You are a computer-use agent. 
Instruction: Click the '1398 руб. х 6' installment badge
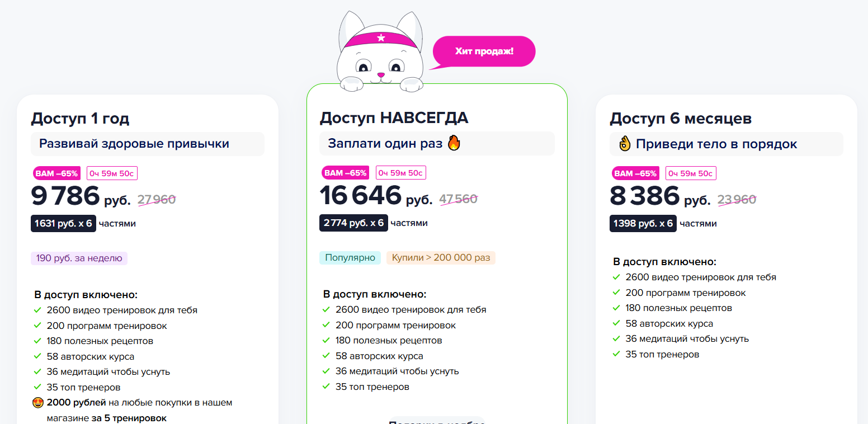(x=643, y=224)
